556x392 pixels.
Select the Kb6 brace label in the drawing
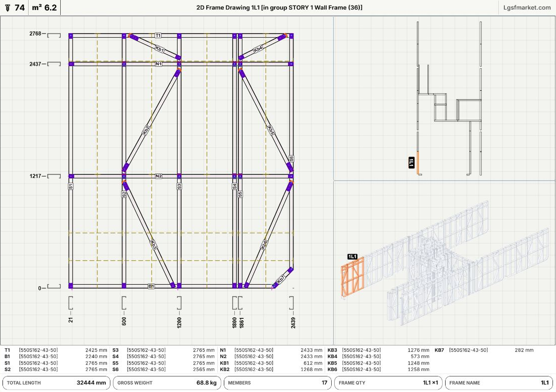pyautogui.click(x=264, y=245)
